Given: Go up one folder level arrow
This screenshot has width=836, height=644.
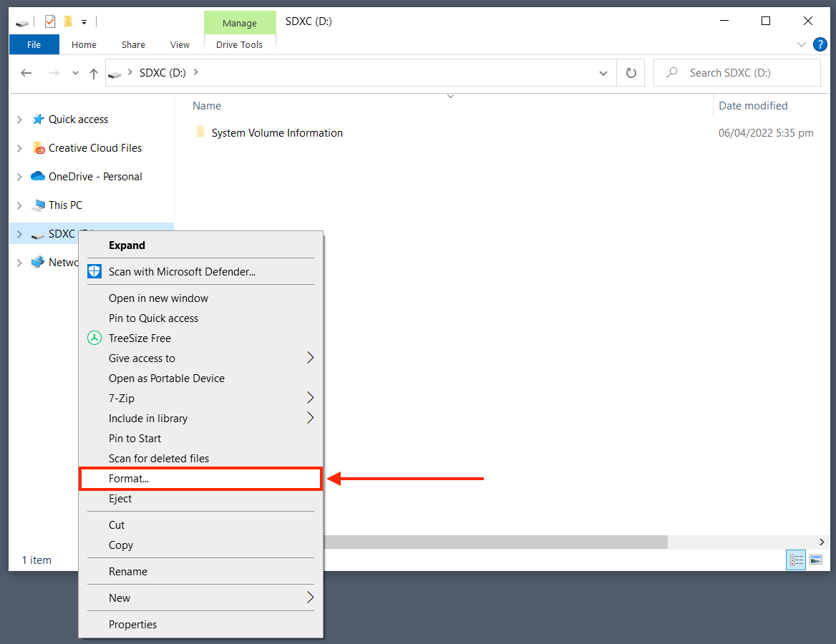Looking at the screenshot, I should pos(94,74).
